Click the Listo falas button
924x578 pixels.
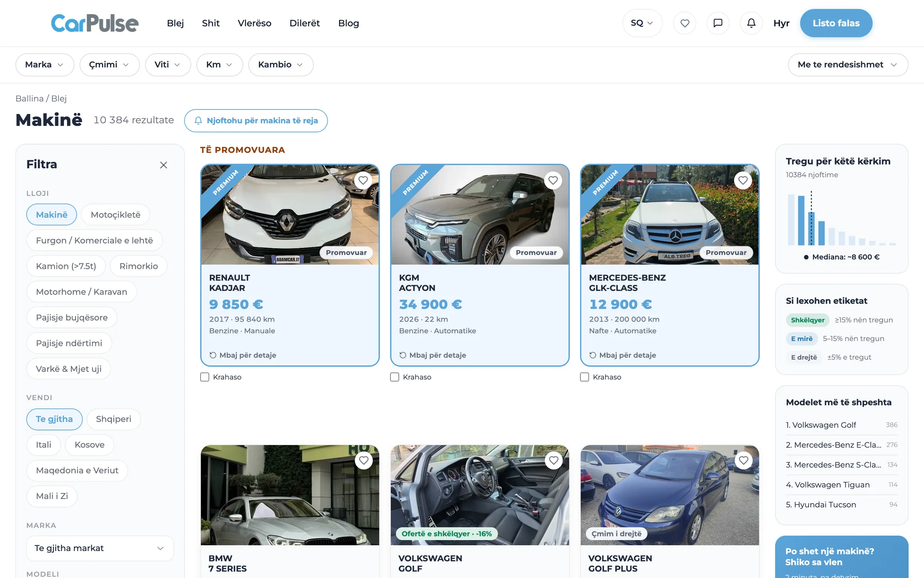tap(836, 23)
